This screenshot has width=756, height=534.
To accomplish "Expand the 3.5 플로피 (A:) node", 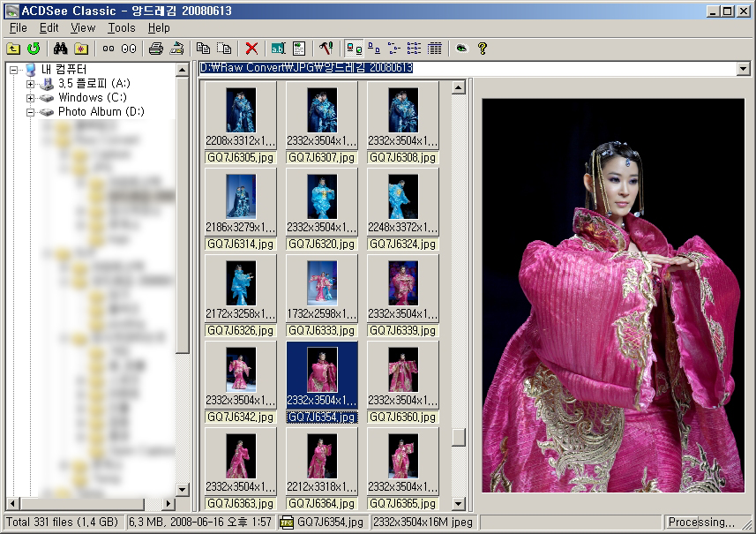I will coord(30,84).
